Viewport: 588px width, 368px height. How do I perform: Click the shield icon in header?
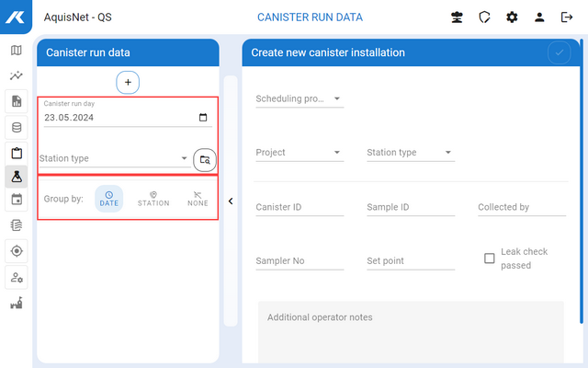(484, 17)
